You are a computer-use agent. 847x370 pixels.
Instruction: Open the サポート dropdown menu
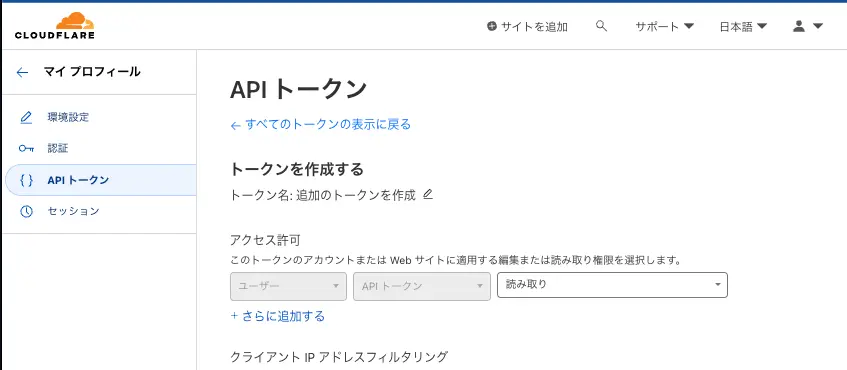664,26
